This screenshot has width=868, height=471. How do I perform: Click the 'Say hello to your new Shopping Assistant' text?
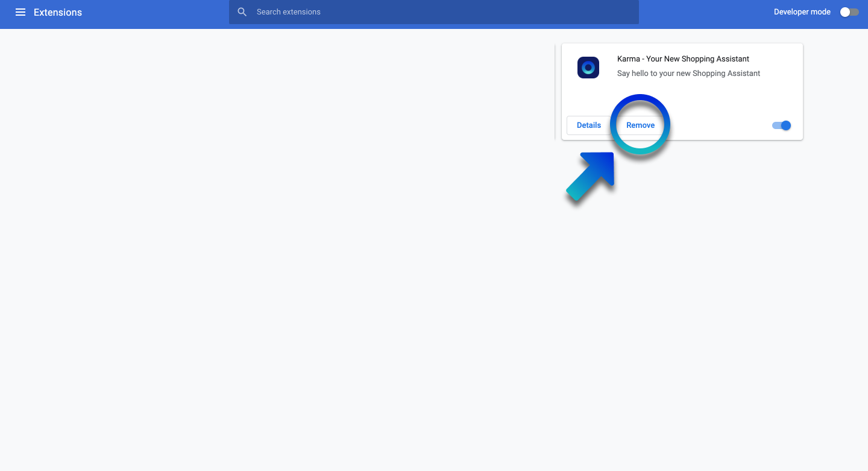coord(688,74)
